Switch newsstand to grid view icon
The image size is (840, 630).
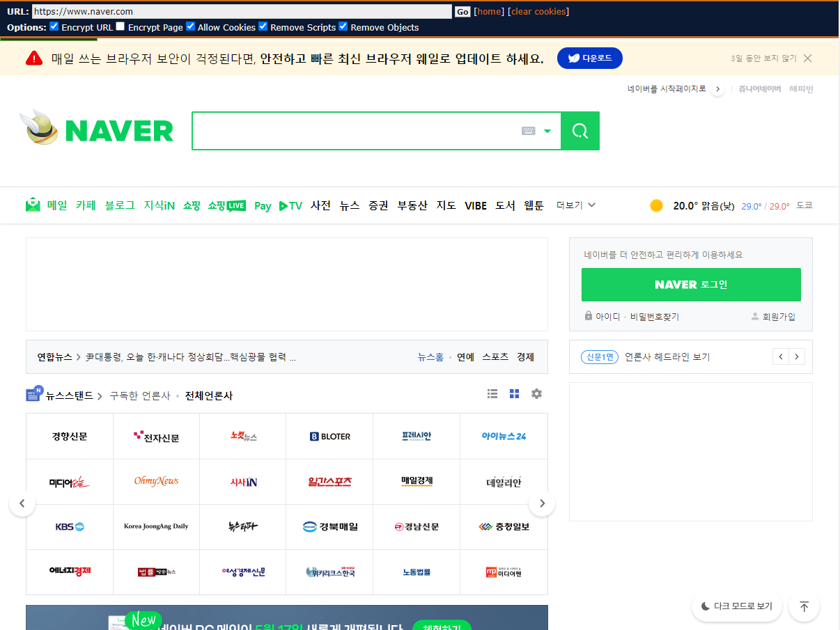(514, 394)
